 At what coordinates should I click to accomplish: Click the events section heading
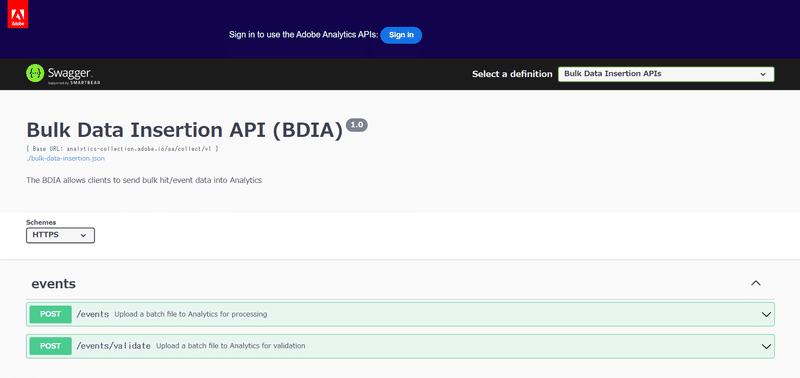54,284
